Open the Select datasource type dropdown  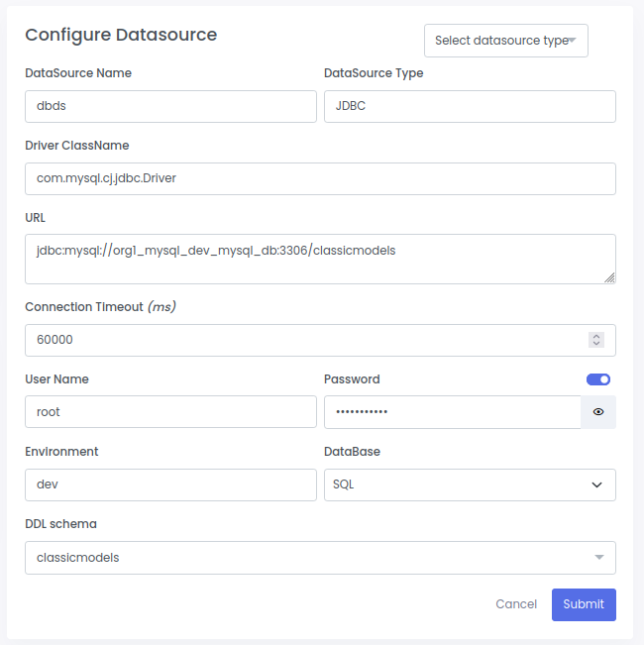pos(505,41)
